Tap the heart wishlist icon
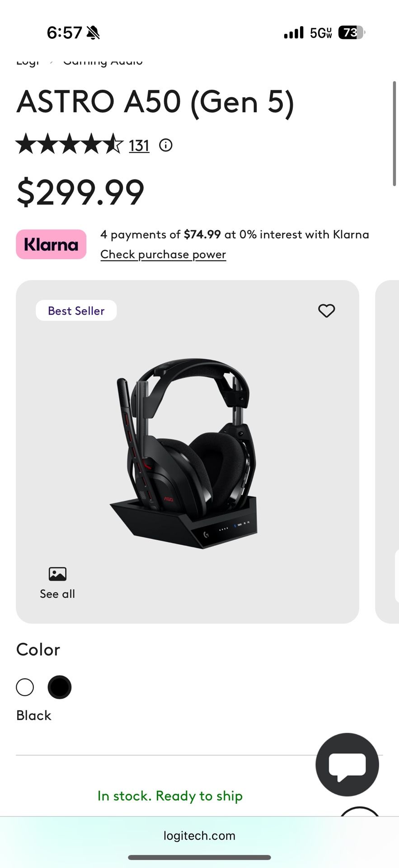Viewport: 399px width, 868px height. pos(326,311)
